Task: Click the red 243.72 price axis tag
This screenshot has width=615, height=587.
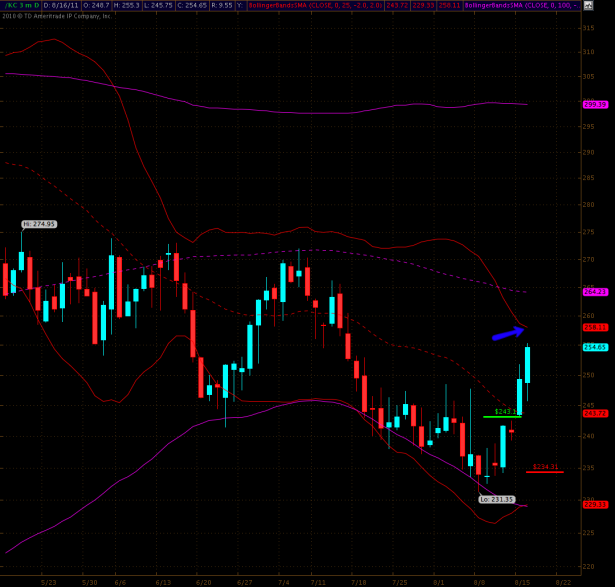Action: click(x=595, y=413)
